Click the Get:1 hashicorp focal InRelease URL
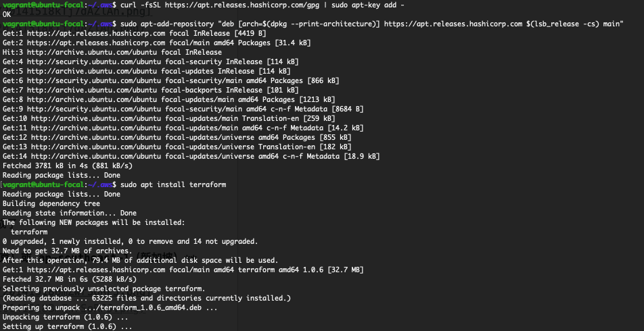 96,33
